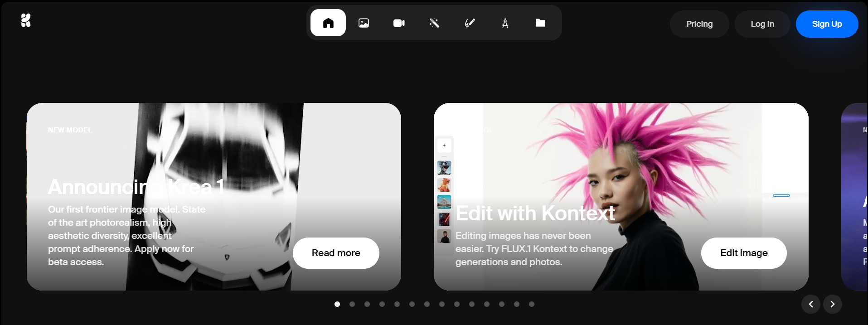The width and height of the screenshot is (868, 325).
Task: Open the compass Train icon
Action: (x=505, y=23)
